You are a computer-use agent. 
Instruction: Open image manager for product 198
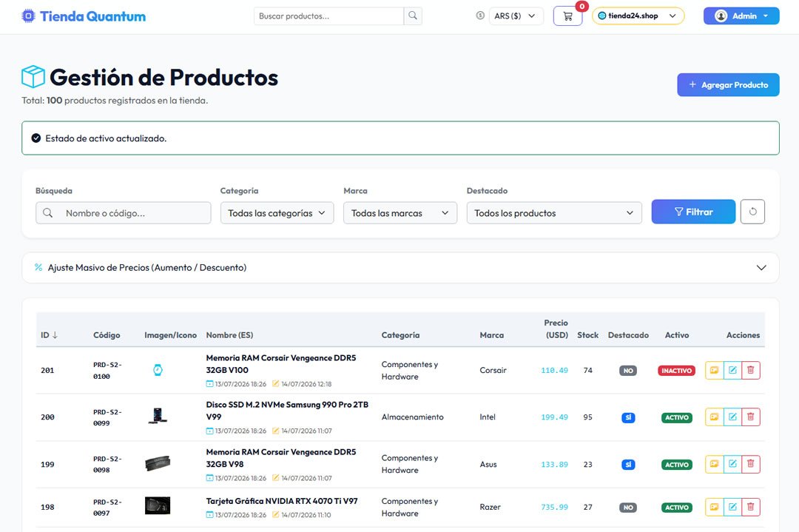pyautogui.click(x=715, y=507)
